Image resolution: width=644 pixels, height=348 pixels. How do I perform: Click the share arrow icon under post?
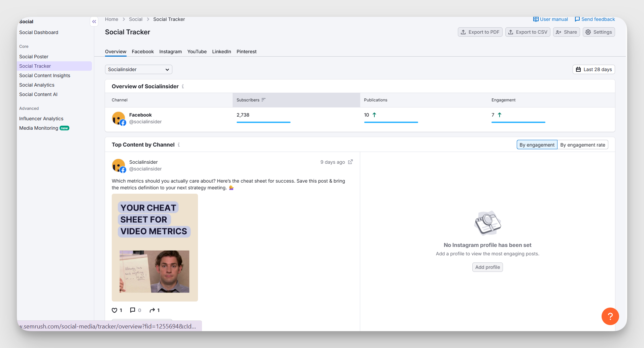coord(152,310)
